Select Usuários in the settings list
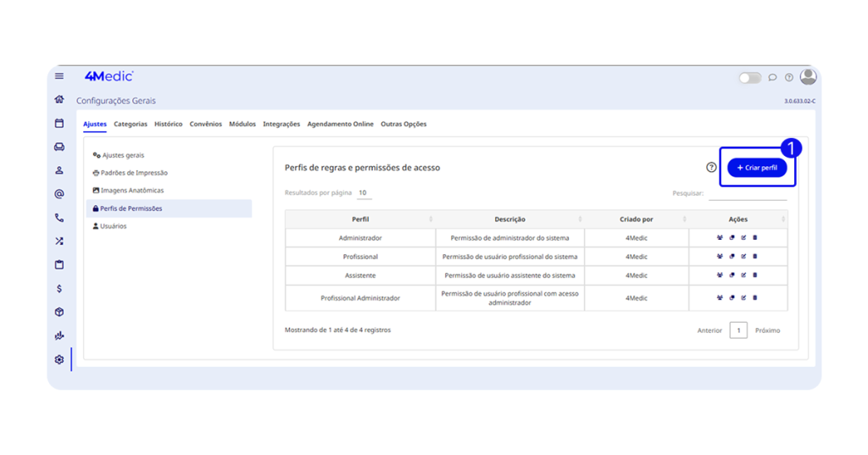The width and height of the screenshot is (868, 455). coord(113,226)
